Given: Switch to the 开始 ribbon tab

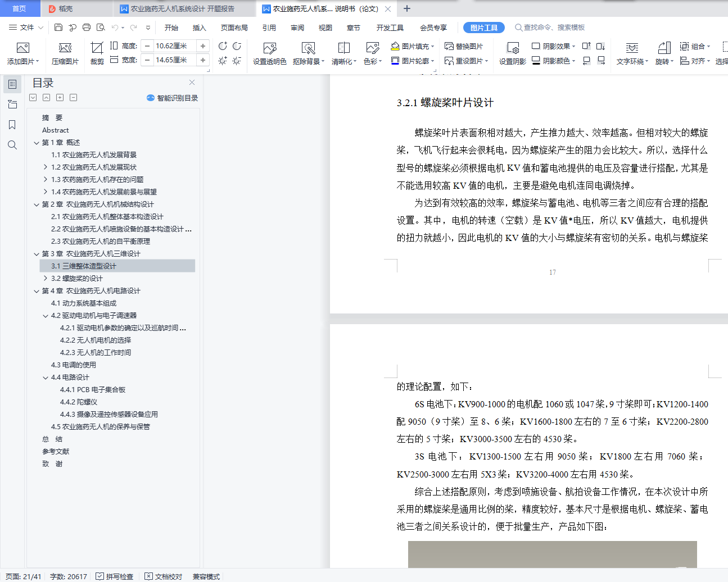Looking at the screenshot, I should tap(171, 28).
